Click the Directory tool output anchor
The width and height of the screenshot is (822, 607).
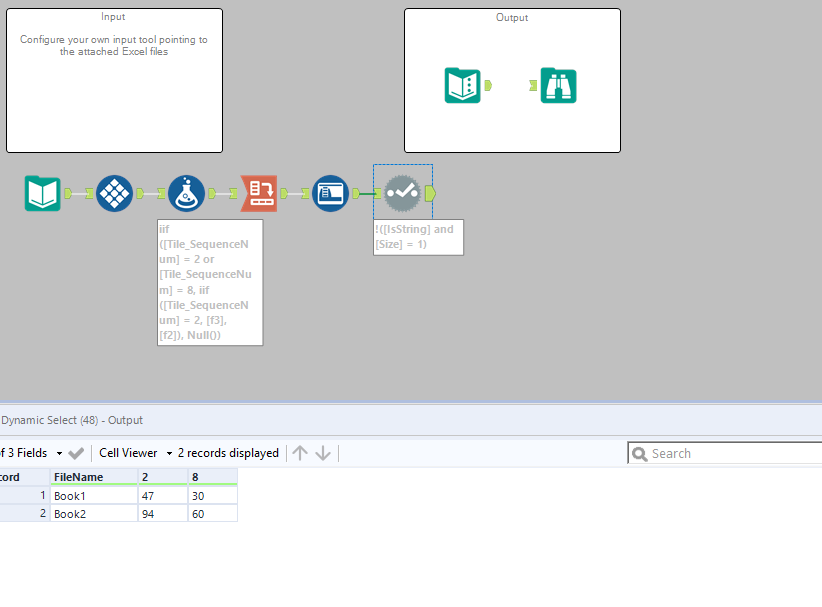pos(488,85)
